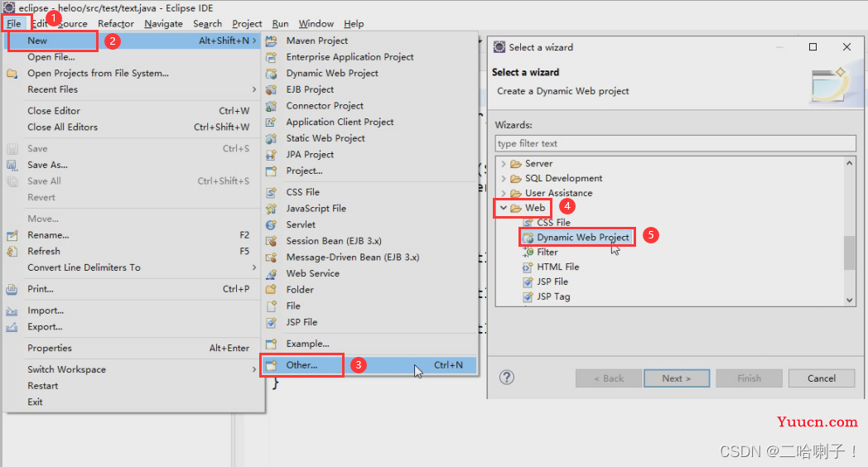Choose New in the File menu
The image size is (868, 467).
[x=133, y=41]
